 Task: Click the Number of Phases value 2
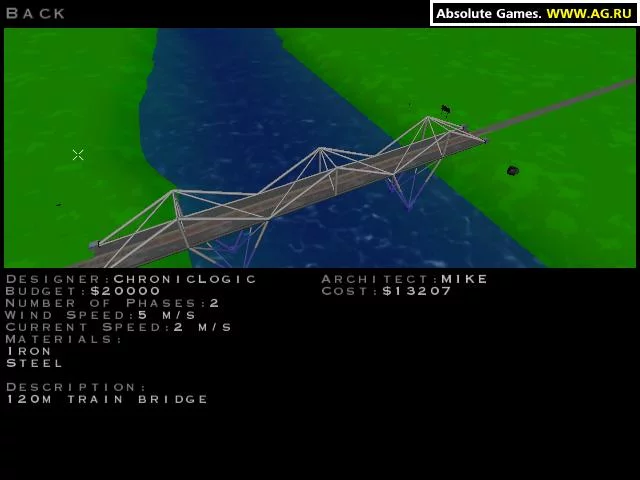pos(215,303)
